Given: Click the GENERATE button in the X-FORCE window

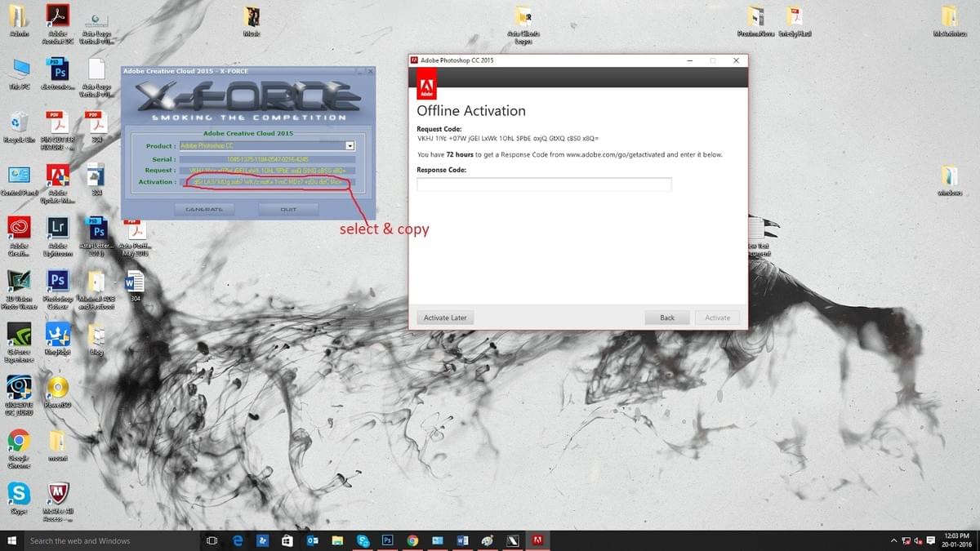Looking at the screenshot, I should [204, 210].
